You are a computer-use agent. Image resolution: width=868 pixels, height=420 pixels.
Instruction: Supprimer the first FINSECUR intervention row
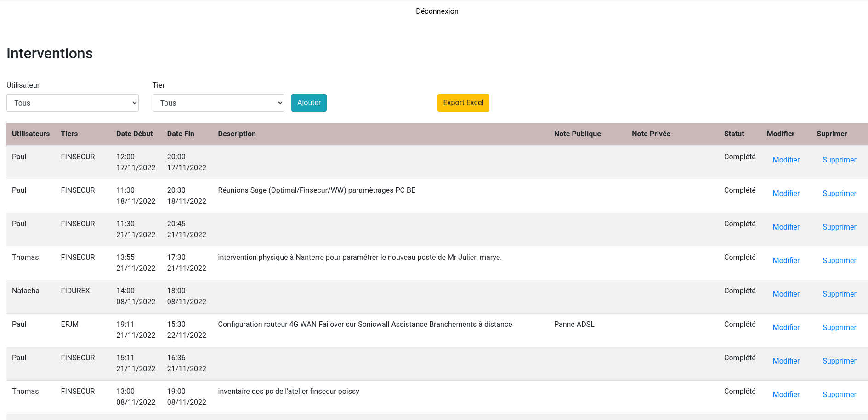click(x=839, y=160)
